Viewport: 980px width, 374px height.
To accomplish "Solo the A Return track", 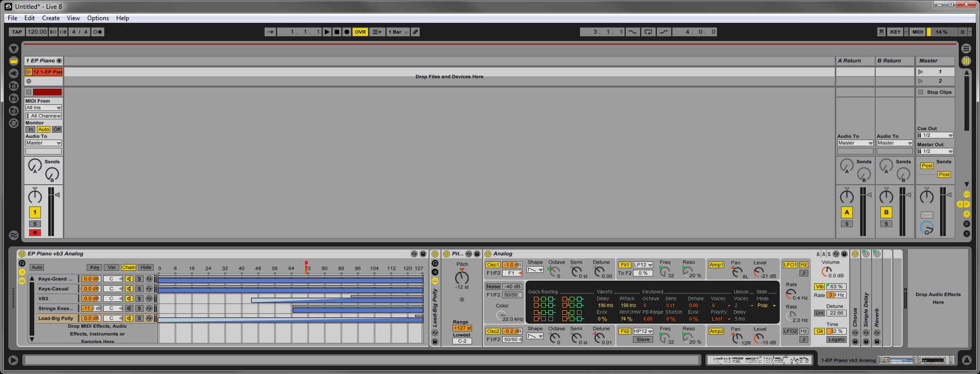I will (847, 224).
